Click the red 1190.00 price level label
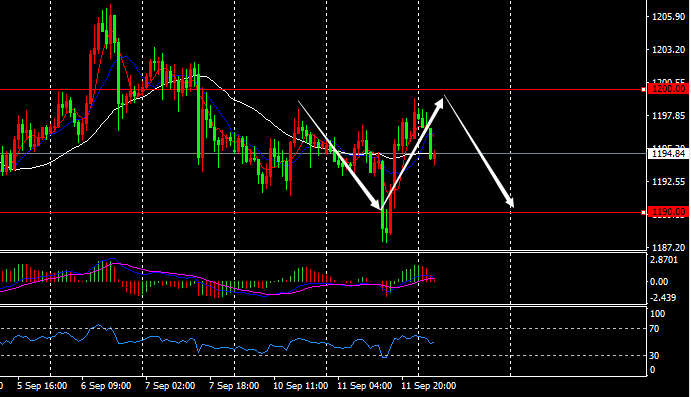 [x=669, y=212]
